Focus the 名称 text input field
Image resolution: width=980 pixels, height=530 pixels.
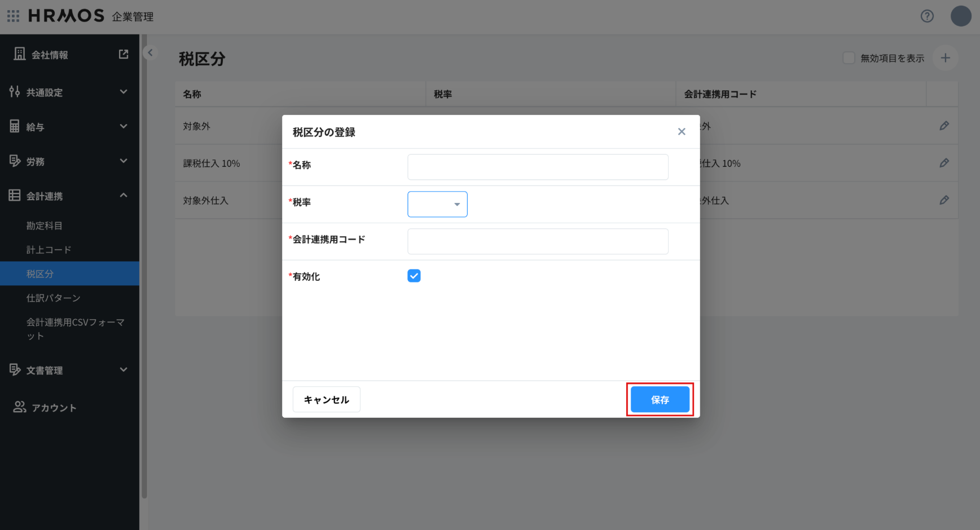pyautogui.click(x=538, y=167)
